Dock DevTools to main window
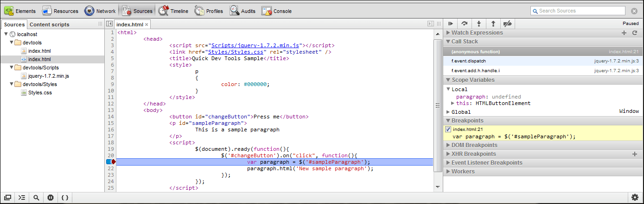This screenshot has height=204, width=644. [x=8, y=198]
